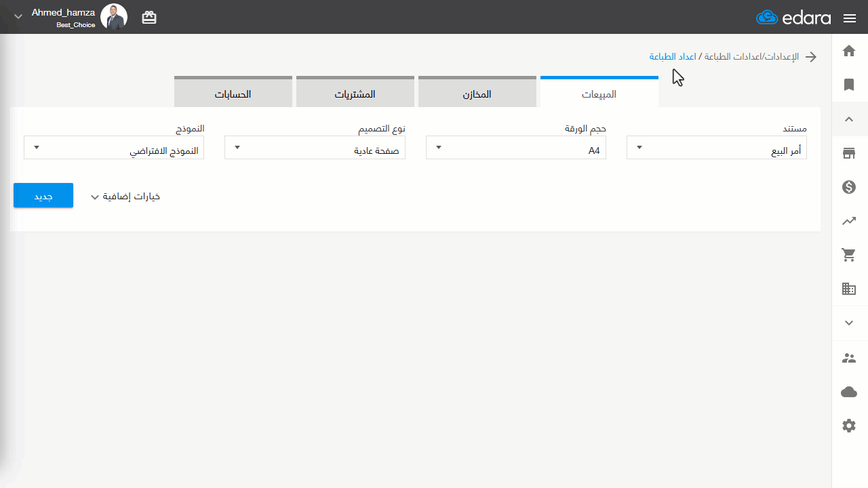
Task: Open the building company sidebar icon
Action: [x=849, y=289]
